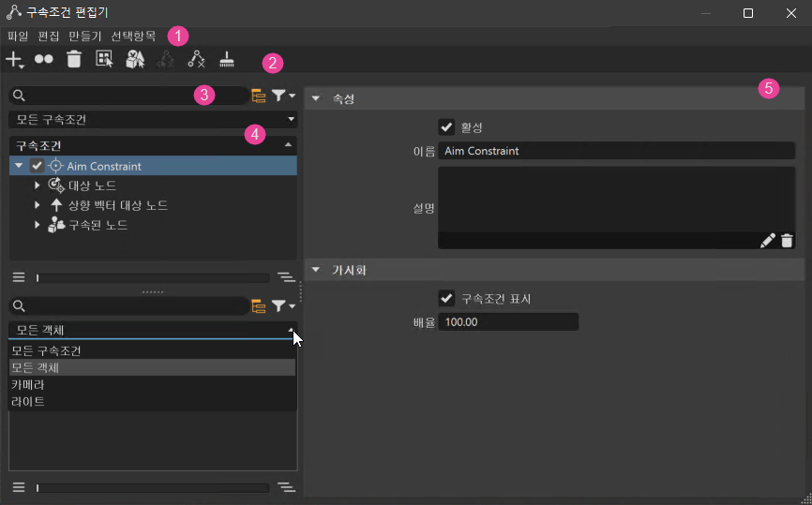Click staggered-lines icon at bottom of object list
The image size is (812, 505).
(286, 487)
